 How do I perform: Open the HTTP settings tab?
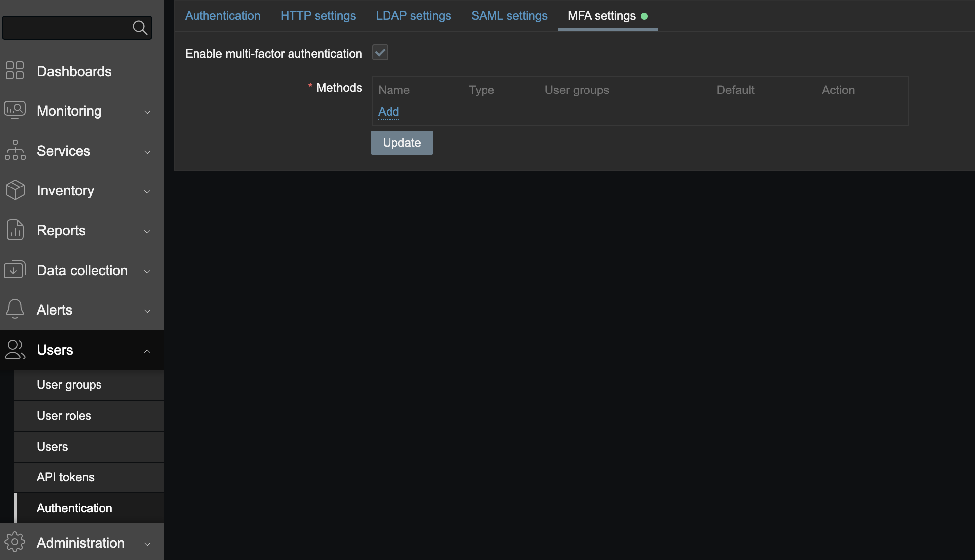[x=318, y=16]
